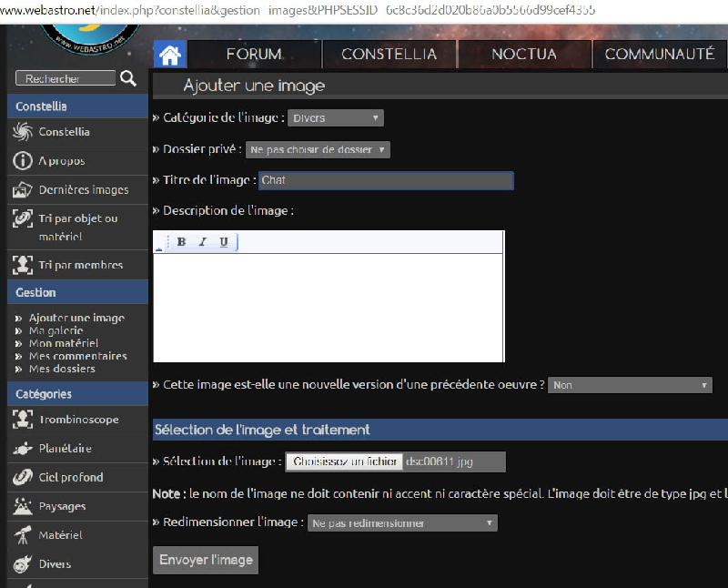Viewport: 728px width, 588px height.
Task: Open Ajouter une image link
Action: coord(76,318)
